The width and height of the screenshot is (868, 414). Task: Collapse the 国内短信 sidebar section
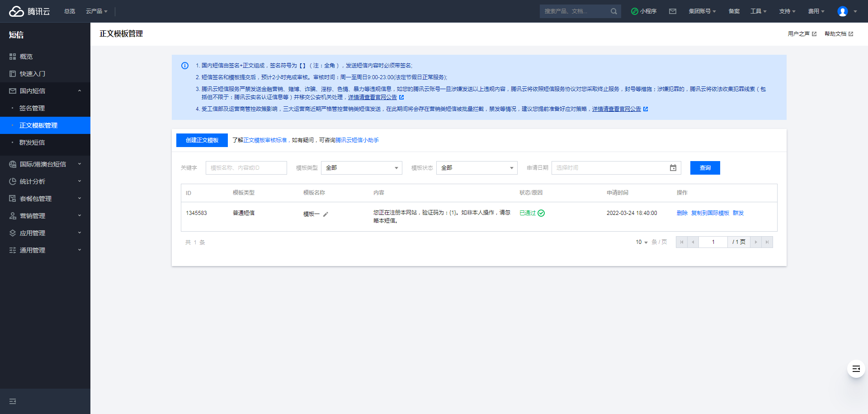point(45,91)
